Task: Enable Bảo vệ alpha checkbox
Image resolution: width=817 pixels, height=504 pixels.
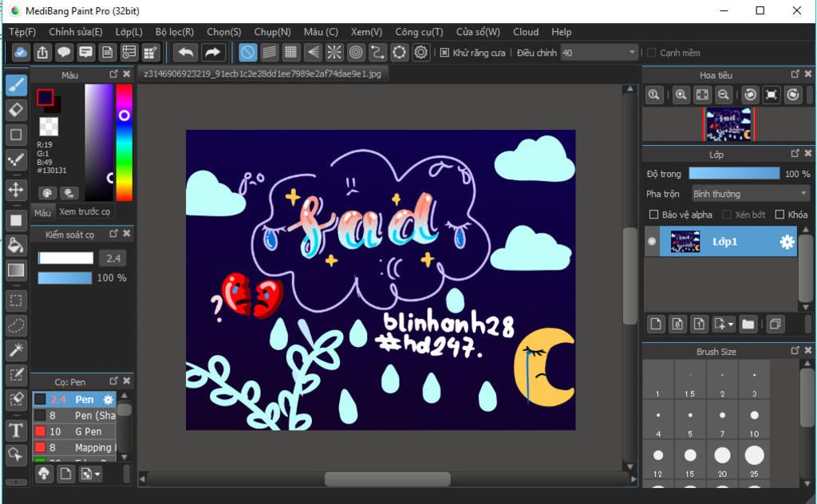Action: click(x=653, y=215)
